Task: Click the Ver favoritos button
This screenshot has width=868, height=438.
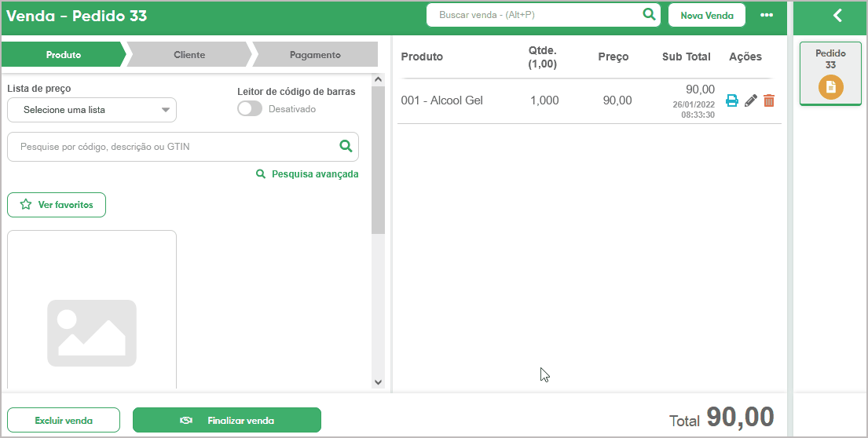Action: click(57, 205)
